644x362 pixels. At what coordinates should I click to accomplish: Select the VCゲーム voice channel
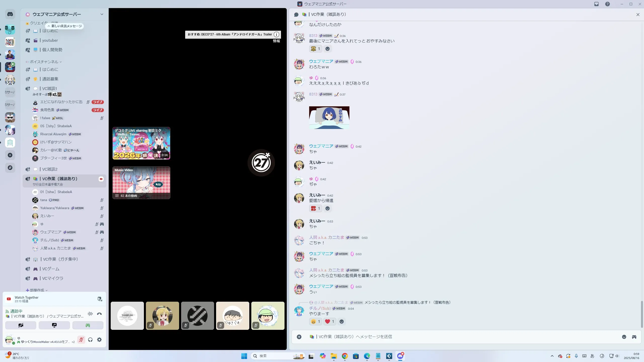[51, 269]
